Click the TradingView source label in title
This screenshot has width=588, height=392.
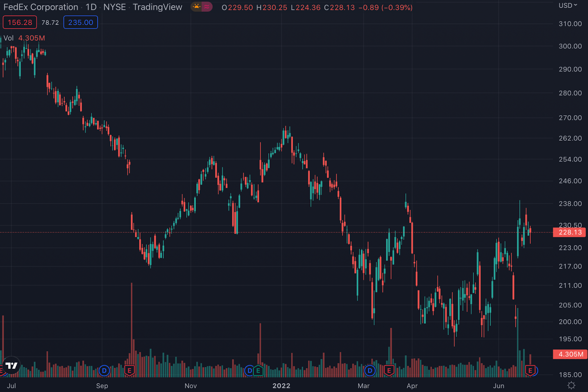pyautogui.click(x=157, y=7)
